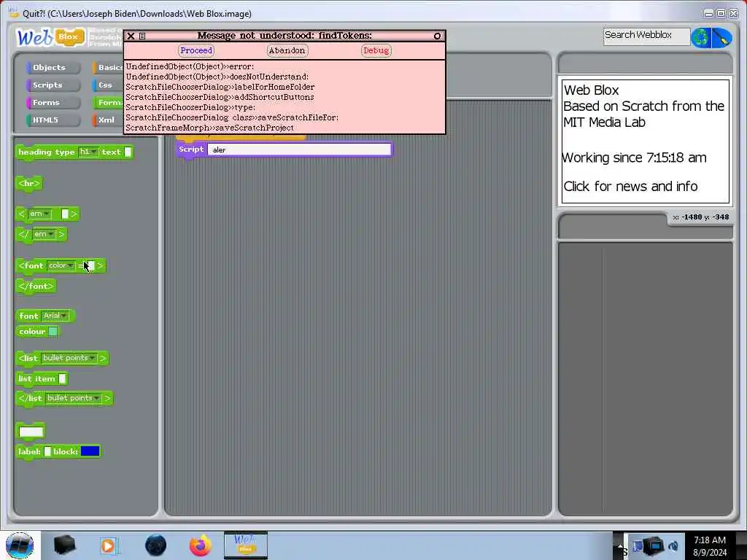This screenshot has width=747, height=560.
Task: Click the ScratchFrameMorph>>saveScratchProject stack line
Action: point(209,128)
